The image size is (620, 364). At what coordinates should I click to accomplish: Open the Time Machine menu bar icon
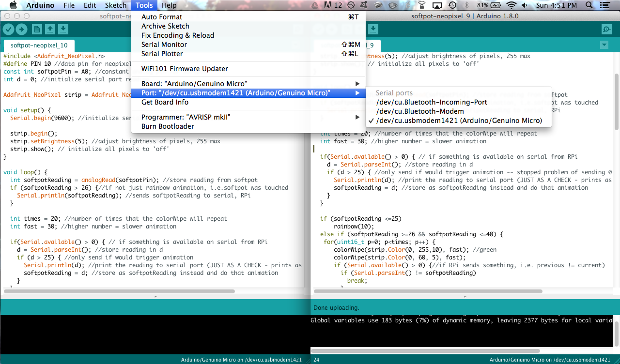coord(452,5)
